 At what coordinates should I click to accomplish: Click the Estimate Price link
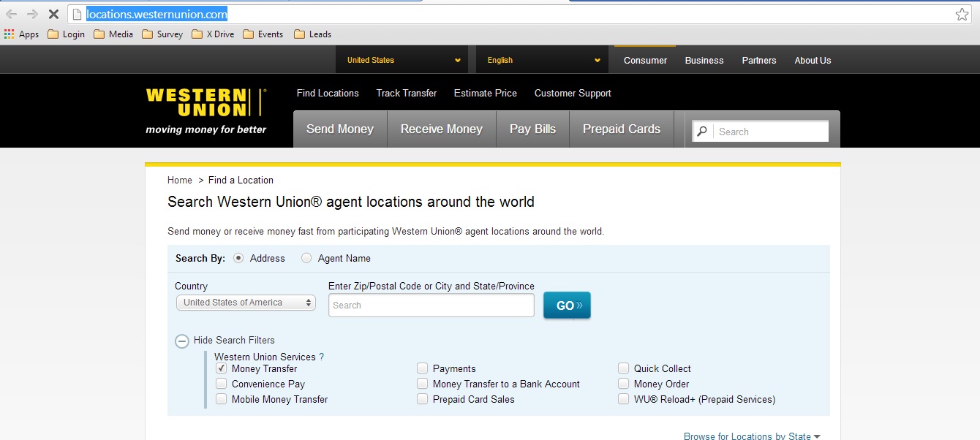click(486, 93)
